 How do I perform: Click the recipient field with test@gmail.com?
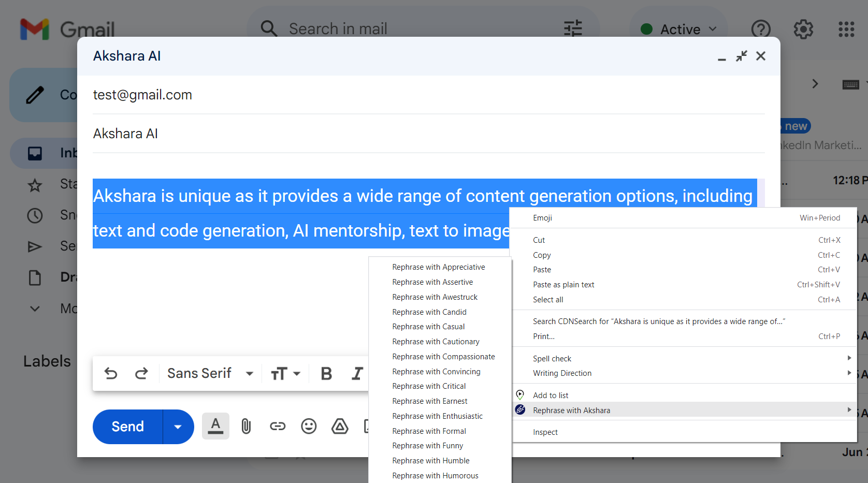tap(142, 95)
